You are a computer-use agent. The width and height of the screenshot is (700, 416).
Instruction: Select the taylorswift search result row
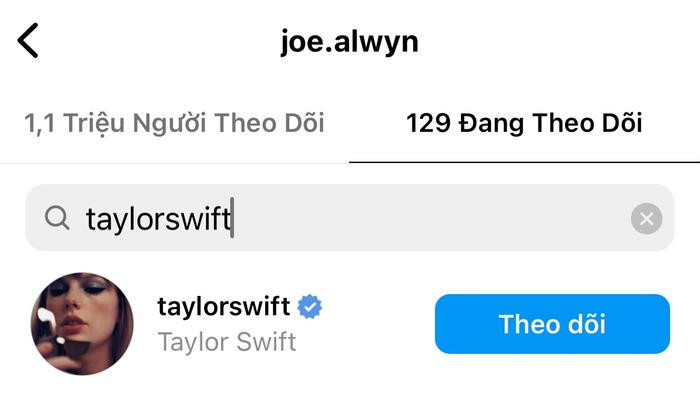(x=350, y=324)
